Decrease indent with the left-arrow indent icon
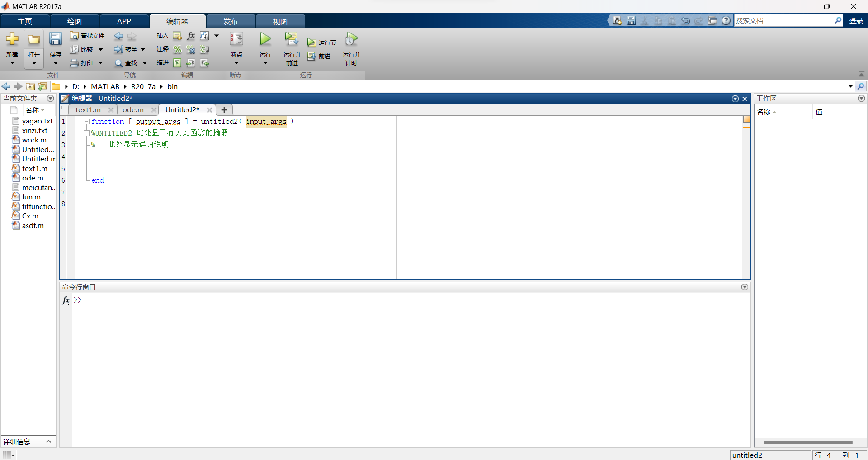Screen dimensions: 868x460 [204, 63]
